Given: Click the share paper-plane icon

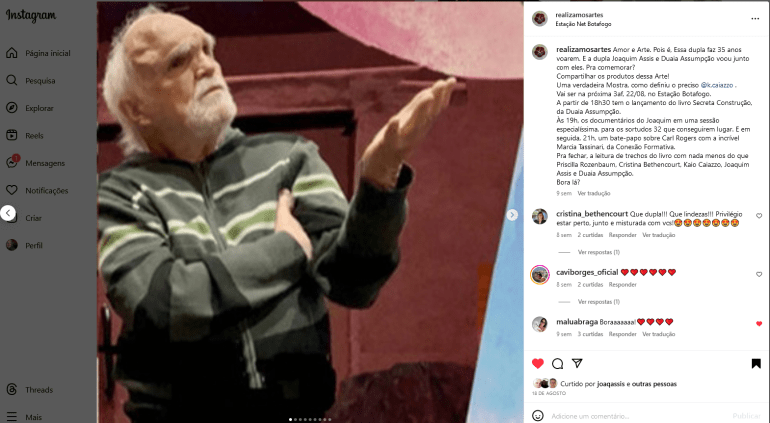Looking at the screenshot, I should (577, 363).
